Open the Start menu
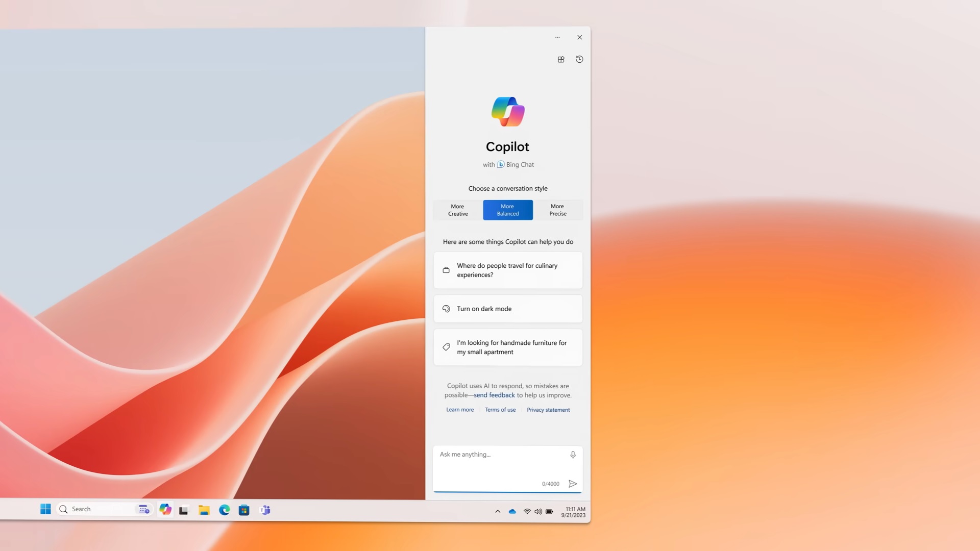Image resolution: width=980 pixels, height=551 pixels. [x=45, y=509]
